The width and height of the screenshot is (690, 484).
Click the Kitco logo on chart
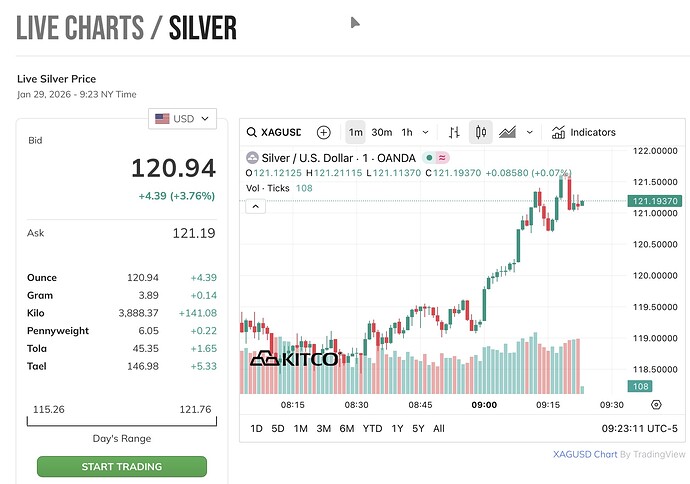click(x=293, y=358)
